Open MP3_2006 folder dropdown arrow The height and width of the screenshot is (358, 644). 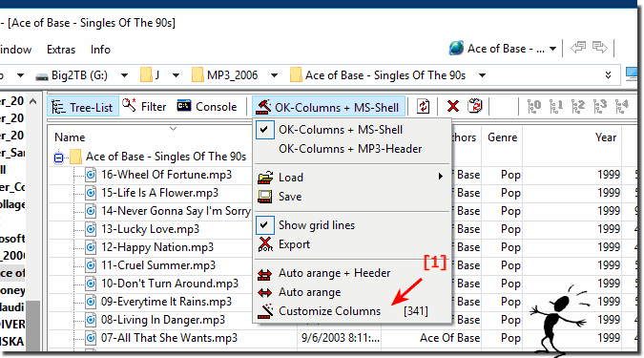[x=274, y=75]
